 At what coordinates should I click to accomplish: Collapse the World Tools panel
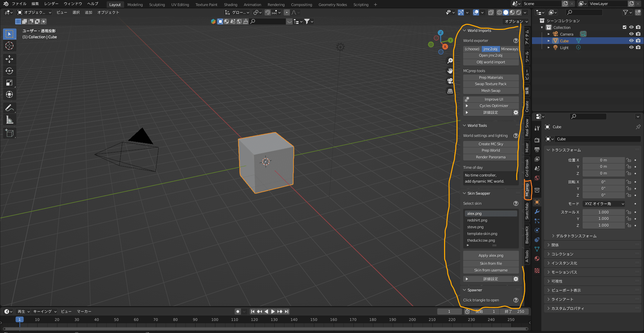click(465, 126)
